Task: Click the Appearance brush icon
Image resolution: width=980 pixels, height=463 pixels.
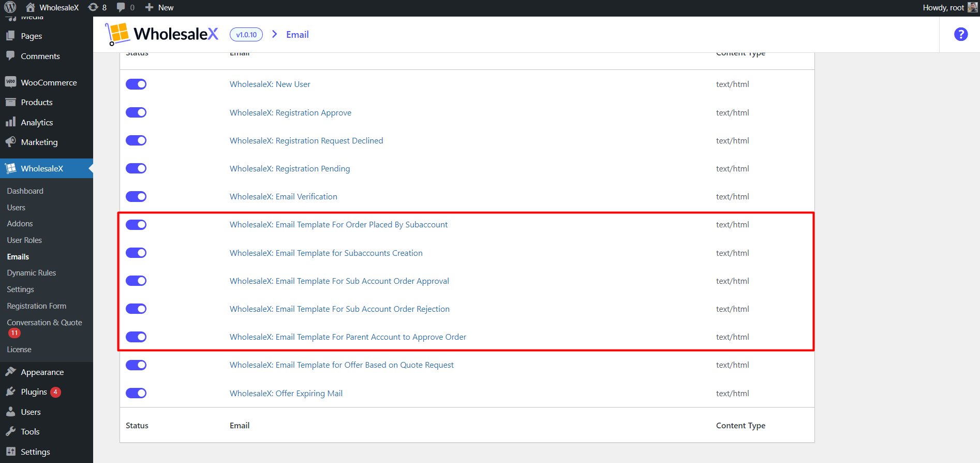Action: 10,372
